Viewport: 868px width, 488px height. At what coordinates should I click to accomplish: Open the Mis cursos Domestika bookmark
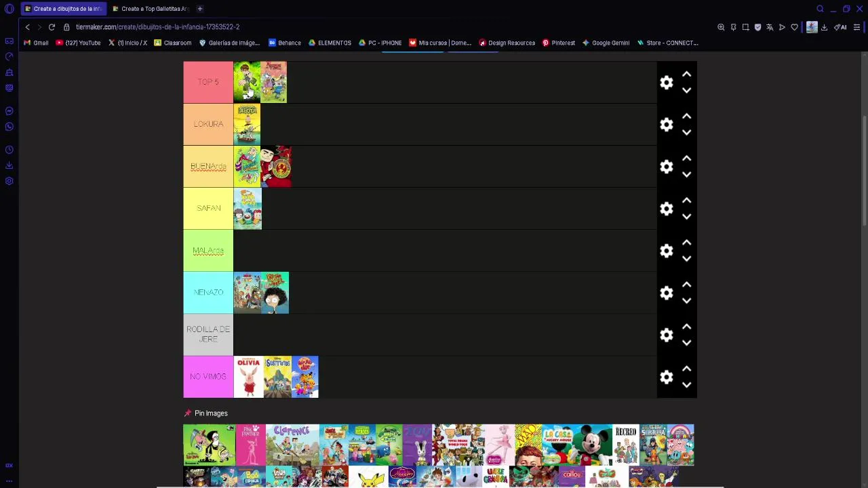[439, 43]
